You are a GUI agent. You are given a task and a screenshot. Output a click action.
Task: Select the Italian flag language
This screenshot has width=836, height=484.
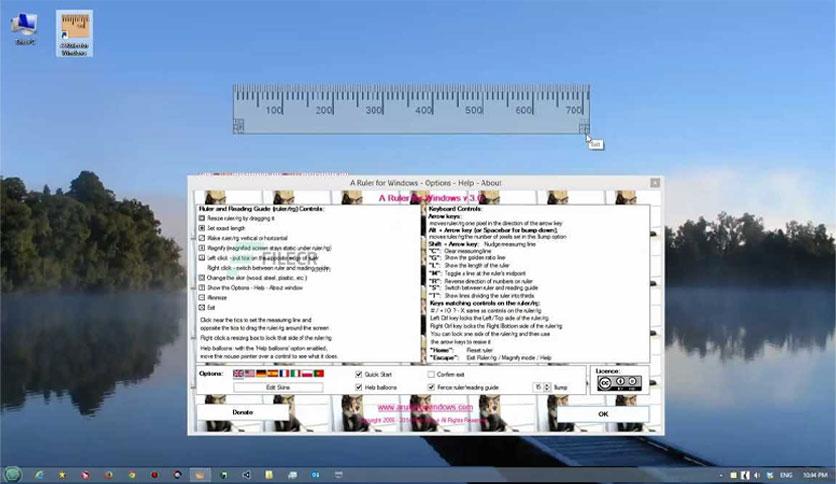click(295, 374)
